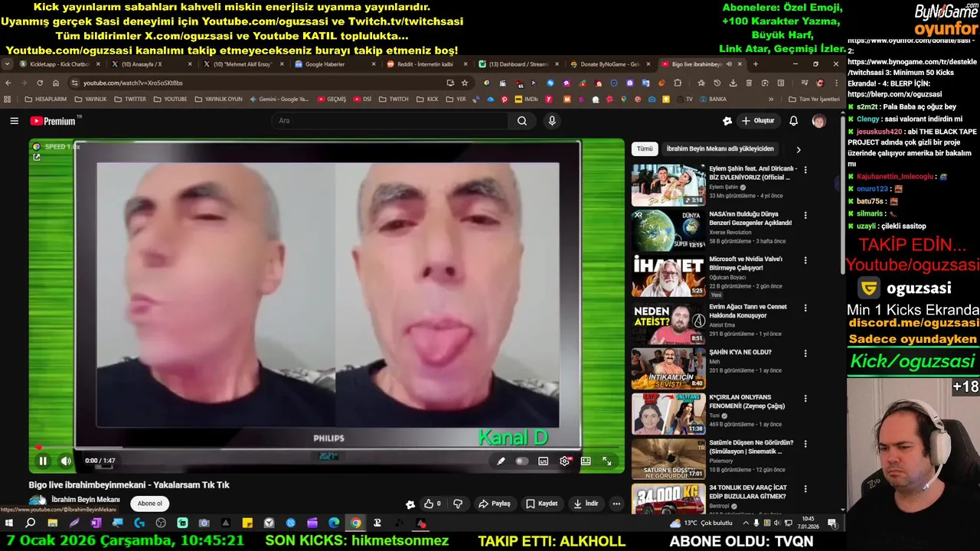The image size is (980, 551).
Task: Expand filter chips with right arrow
Action: 799,149
